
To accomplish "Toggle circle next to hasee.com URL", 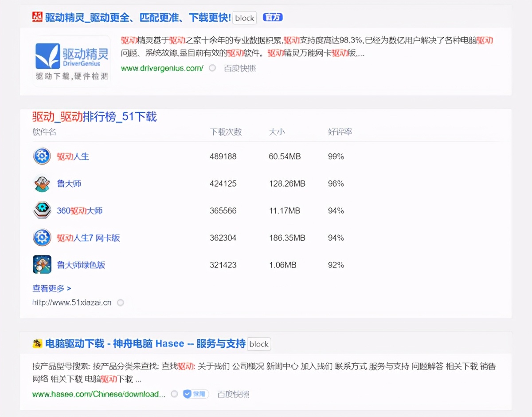I will pos(174,394).
